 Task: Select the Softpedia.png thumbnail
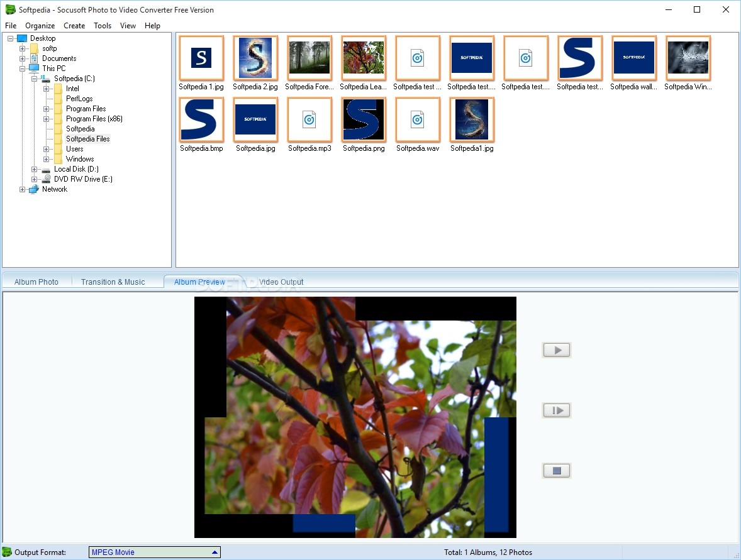(x=364, y=119)
